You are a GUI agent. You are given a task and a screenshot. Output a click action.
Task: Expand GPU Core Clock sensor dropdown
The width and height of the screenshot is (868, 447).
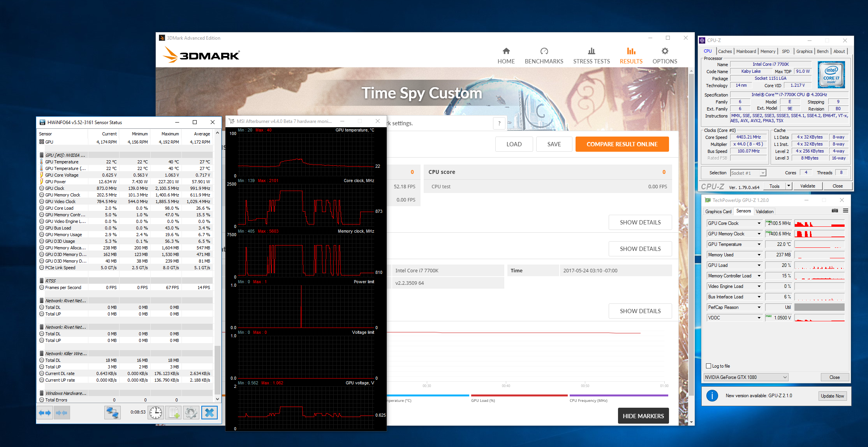[x=759, y=223]
